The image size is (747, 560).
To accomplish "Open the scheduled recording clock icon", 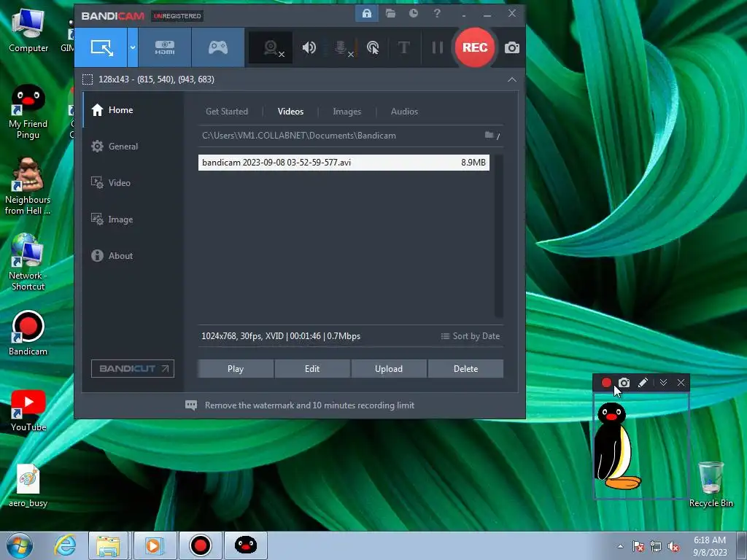I will click(x=414, y=13).
